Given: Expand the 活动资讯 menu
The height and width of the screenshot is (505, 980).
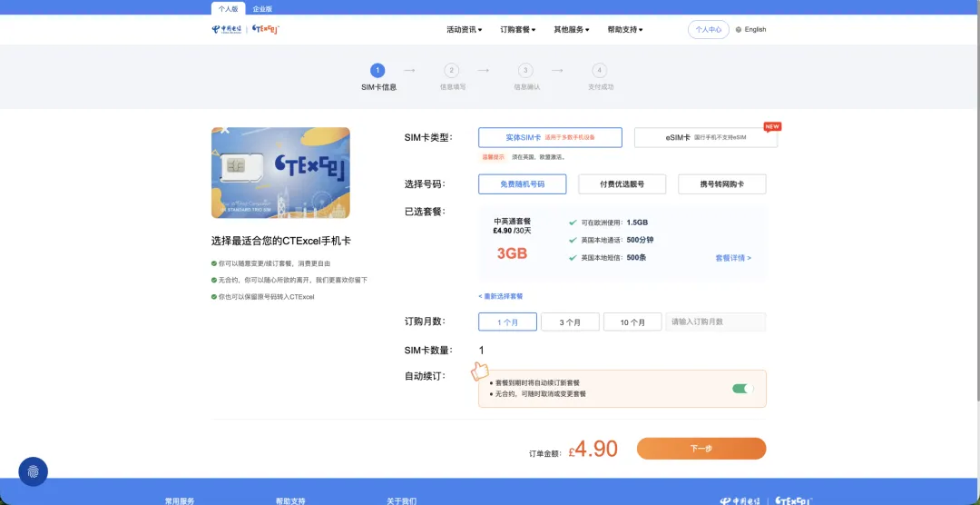Looking at the screenshot, I should 464,29.
